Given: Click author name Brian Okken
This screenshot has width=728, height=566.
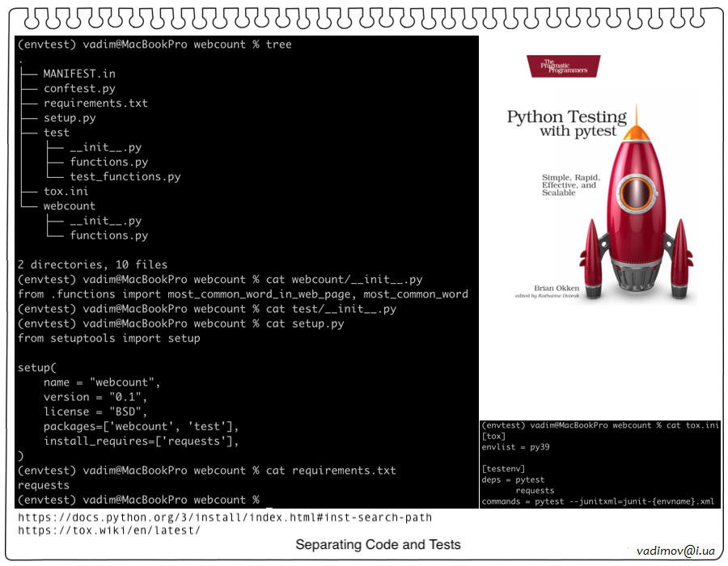Looking at the screenshot, I should tap(556, 287).
